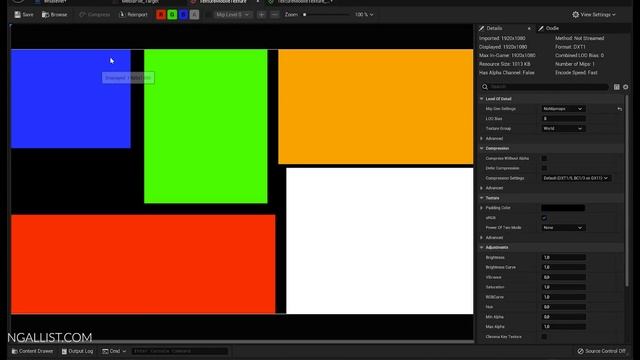Enable Chroma Key Texture checkbox
The width and height of the screenshot is (640, 360).
click(544, 336)
